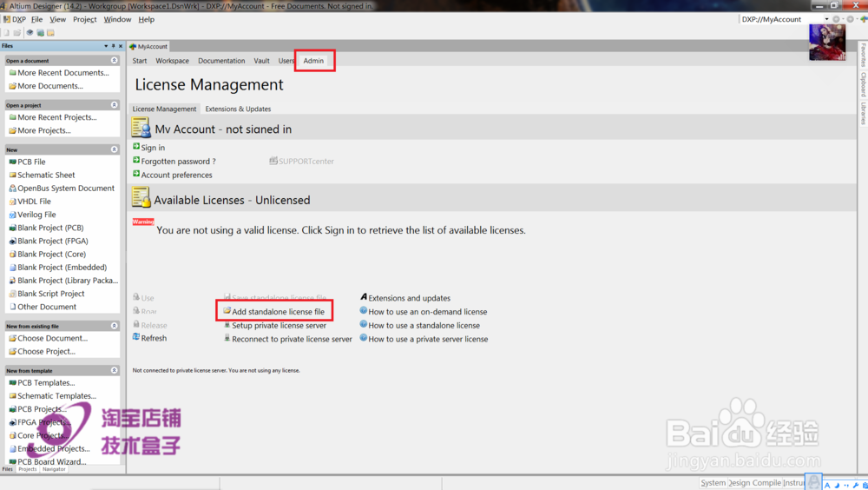Switch to the Vault tab
The width and height of the screenshot is (868, 490).
tap(261, 61)
